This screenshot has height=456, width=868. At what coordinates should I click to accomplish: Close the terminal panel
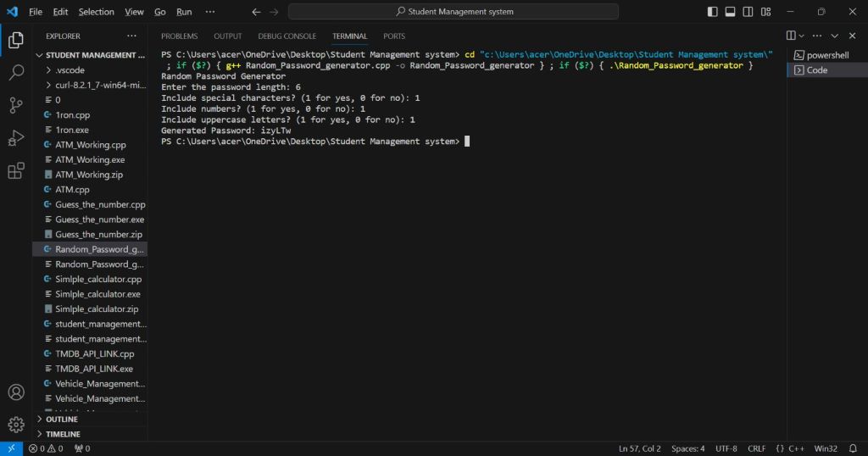click(x=853, y=36)
